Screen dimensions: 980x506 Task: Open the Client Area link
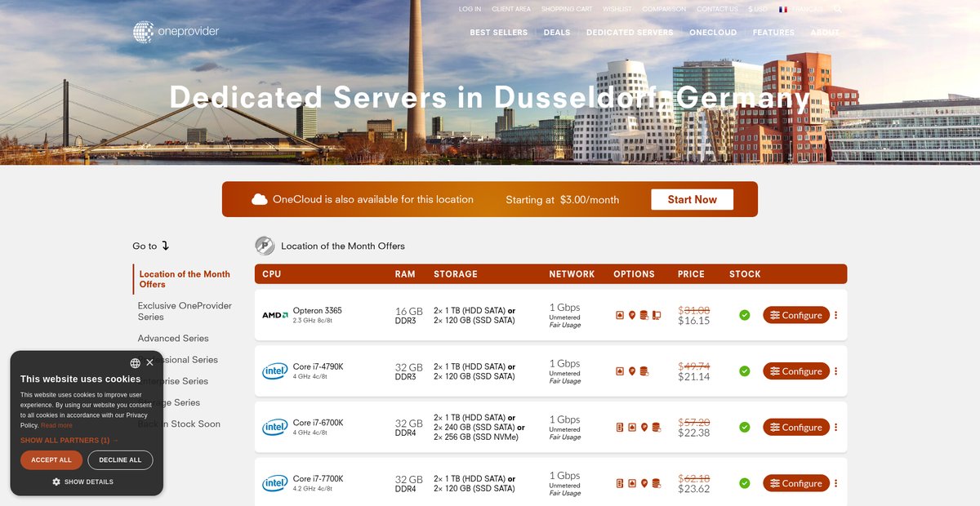[511, 9]
